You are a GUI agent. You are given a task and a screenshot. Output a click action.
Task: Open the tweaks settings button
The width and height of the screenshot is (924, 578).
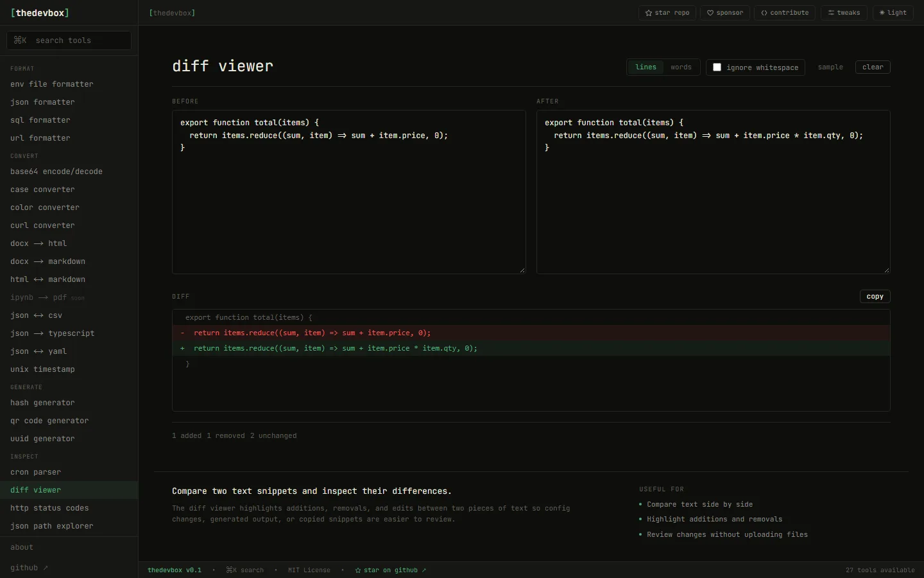tap(844, 13)
